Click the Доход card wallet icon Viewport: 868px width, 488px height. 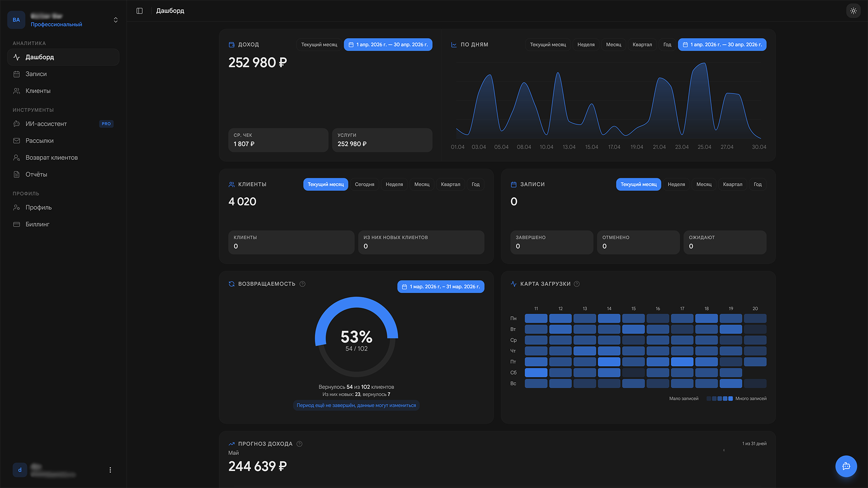pos(231,45)
